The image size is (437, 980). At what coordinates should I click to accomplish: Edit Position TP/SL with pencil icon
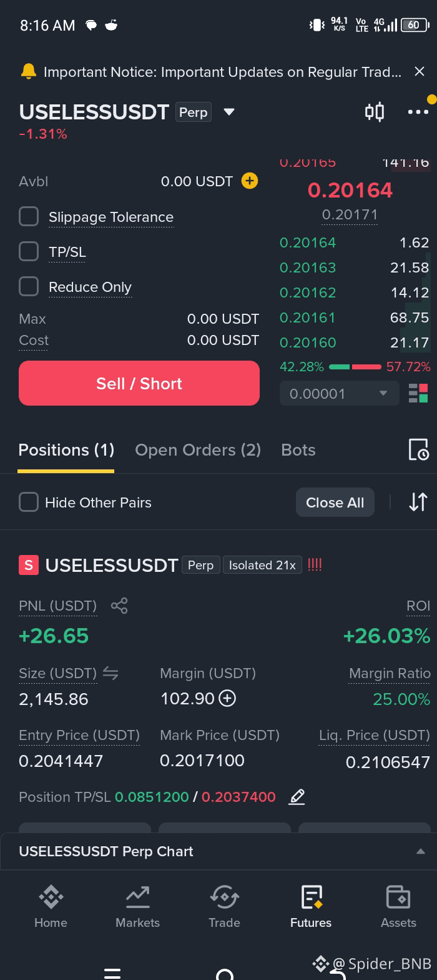point(297,797)
